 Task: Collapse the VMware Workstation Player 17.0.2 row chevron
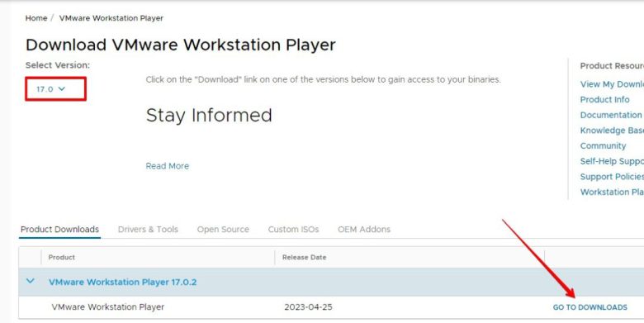point(31,282)
